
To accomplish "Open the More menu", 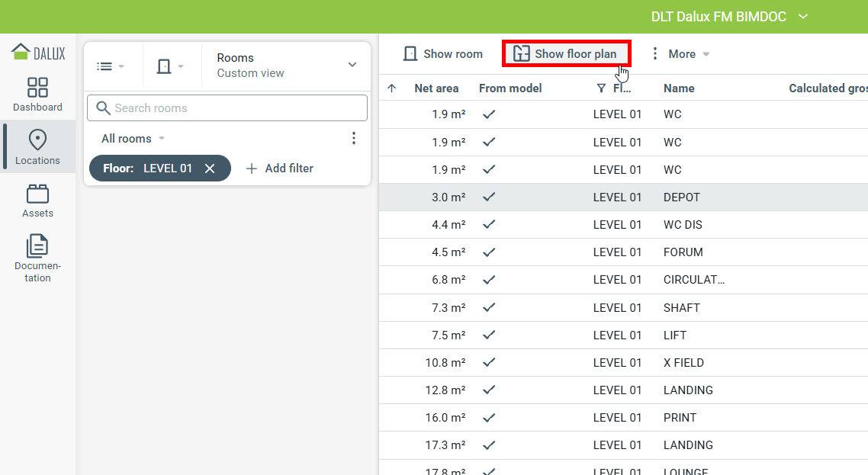I will pos(680,54).
